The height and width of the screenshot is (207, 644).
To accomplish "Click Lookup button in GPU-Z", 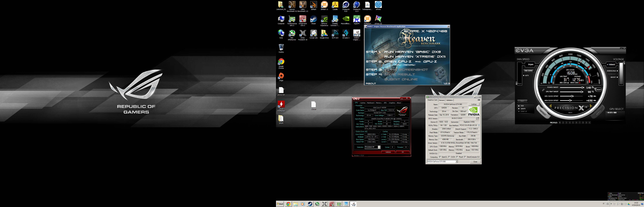I will [x=474, y=104].
